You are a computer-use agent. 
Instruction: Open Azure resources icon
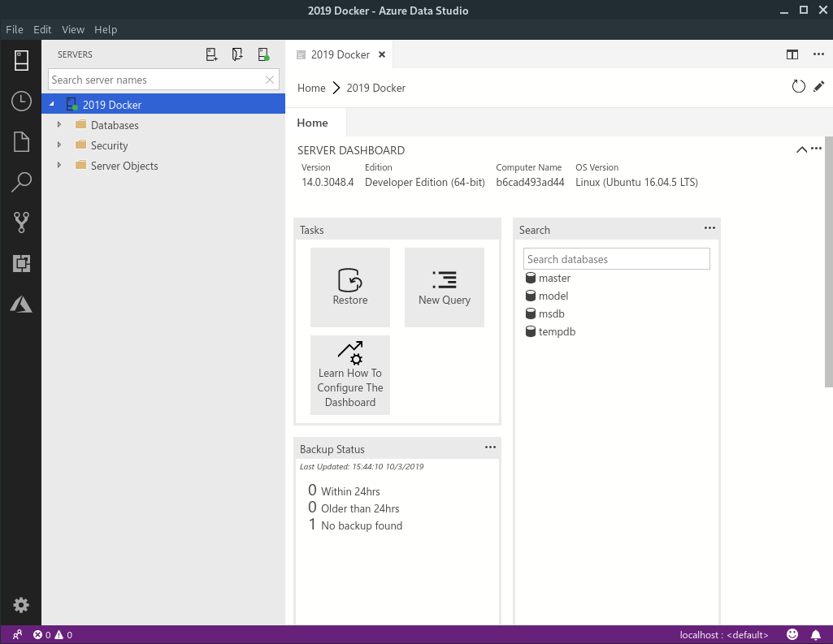pos(20,305)
